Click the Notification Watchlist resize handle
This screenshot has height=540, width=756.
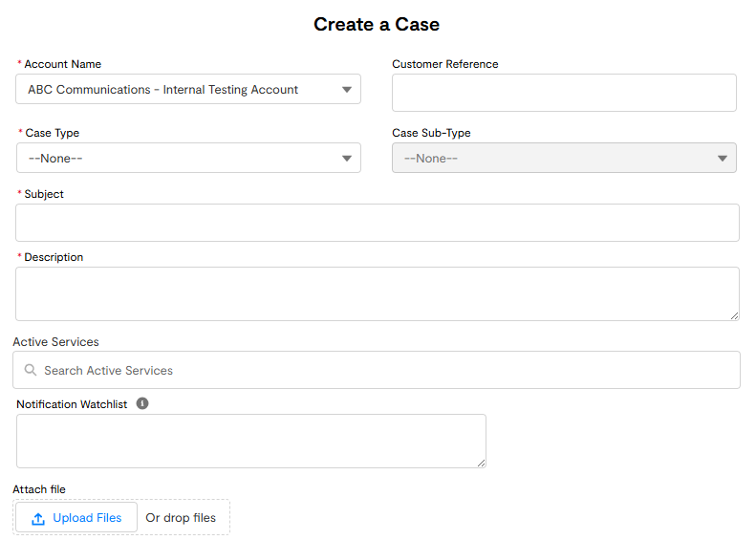[x=481, y=463]
